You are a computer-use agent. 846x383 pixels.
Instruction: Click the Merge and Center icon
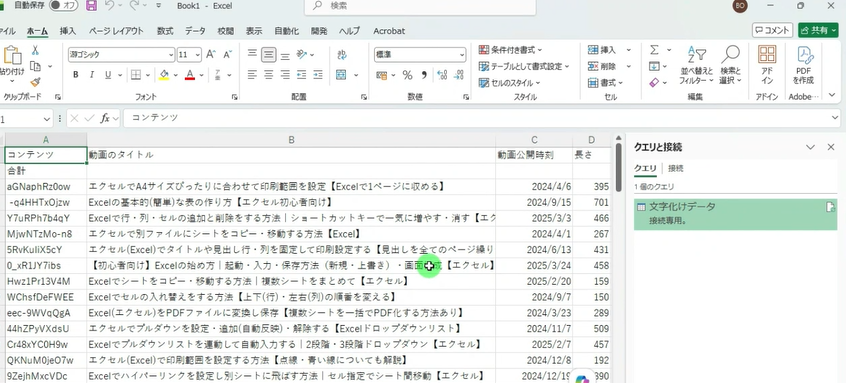tap(341, 74)
